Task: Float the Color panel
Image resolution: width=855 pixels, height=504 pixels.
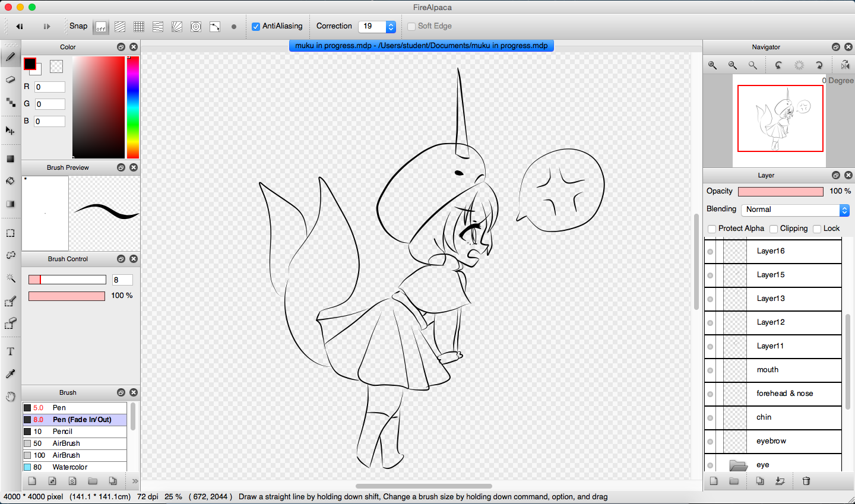Action: coord(121,47)
